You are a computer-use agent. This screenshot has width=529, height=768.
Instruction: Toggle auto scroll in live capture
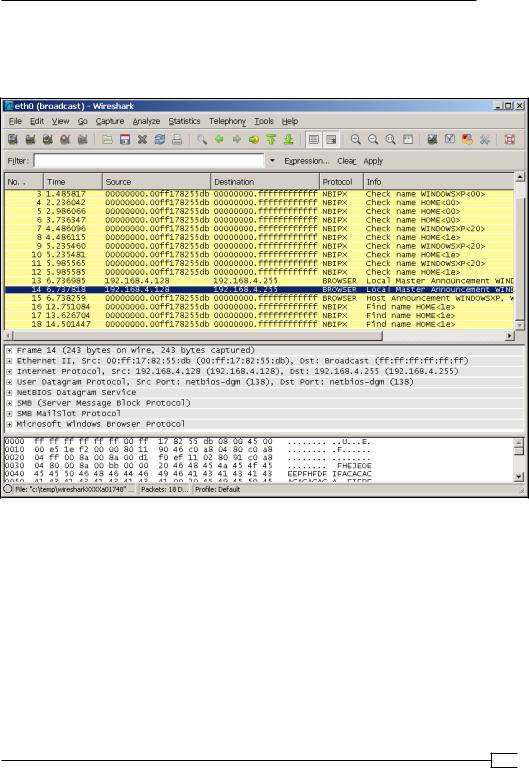click(331, 140)
